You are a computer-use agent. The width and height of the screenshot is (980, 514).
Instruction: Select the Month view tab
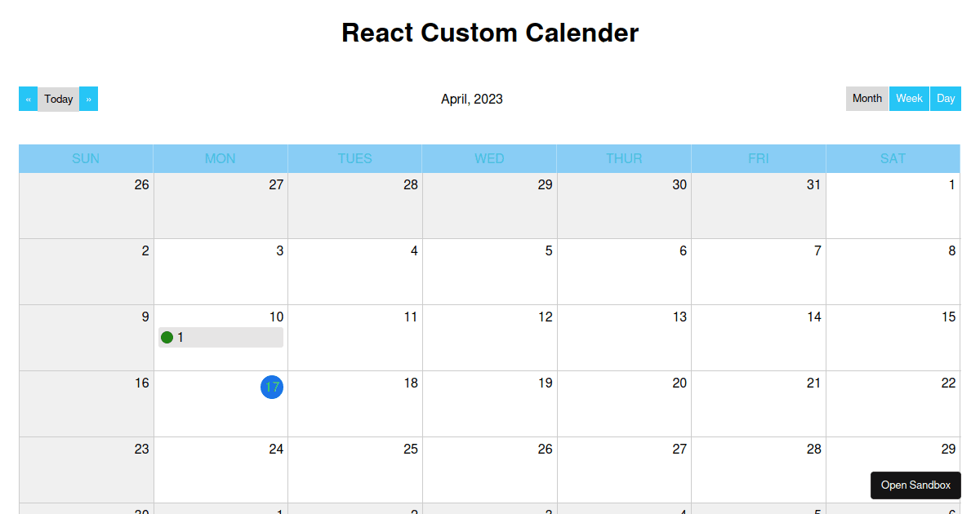867,99
